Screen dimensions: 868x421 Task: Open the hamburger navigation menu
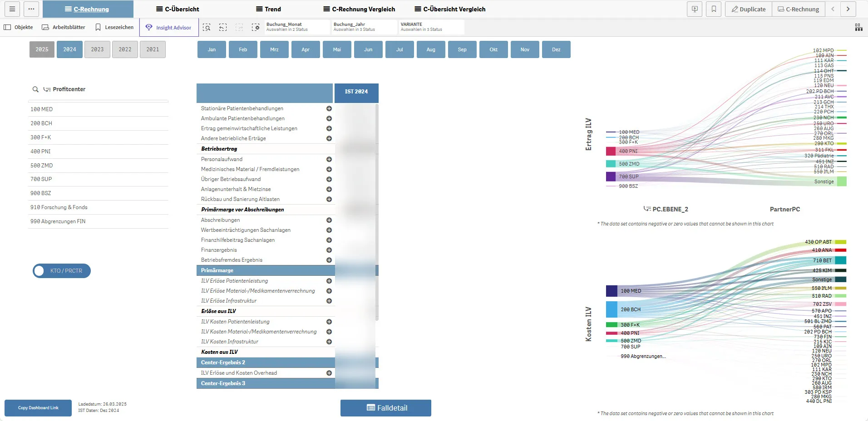pyautogui.click(x=12, y=9)
